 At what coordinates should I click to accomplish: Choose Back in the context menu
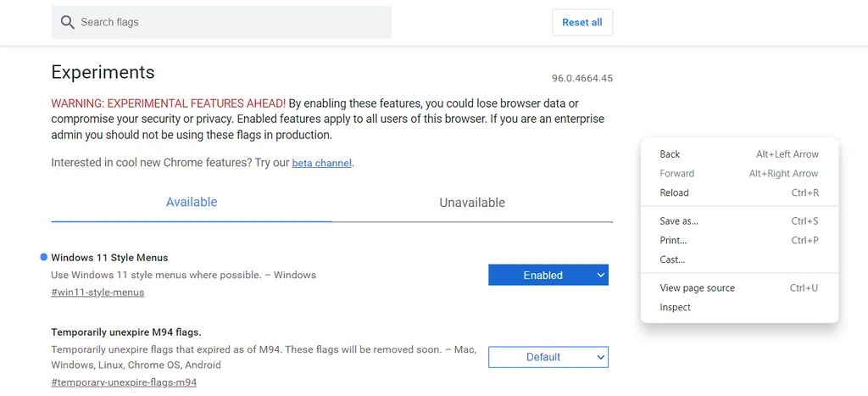click(739, 154)
